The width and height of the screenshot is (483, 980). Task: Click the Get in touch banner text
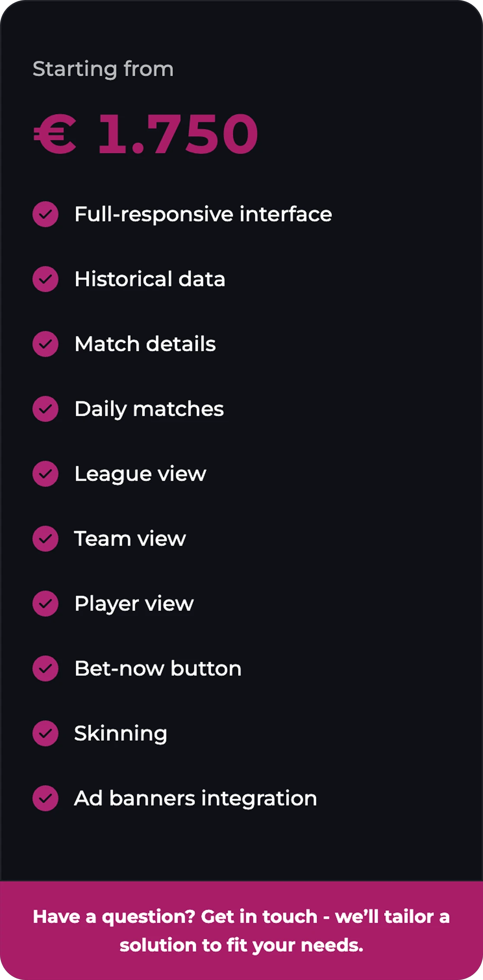point(241,931)
